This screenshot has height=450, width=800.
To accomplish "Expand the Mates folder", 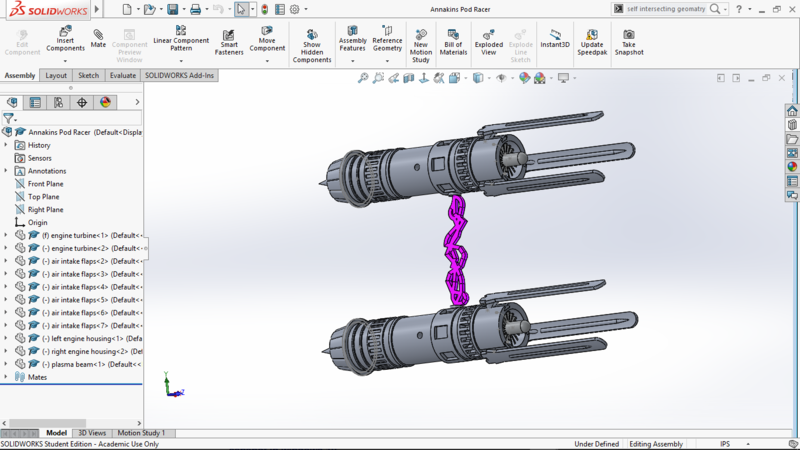I will point(6,377).
